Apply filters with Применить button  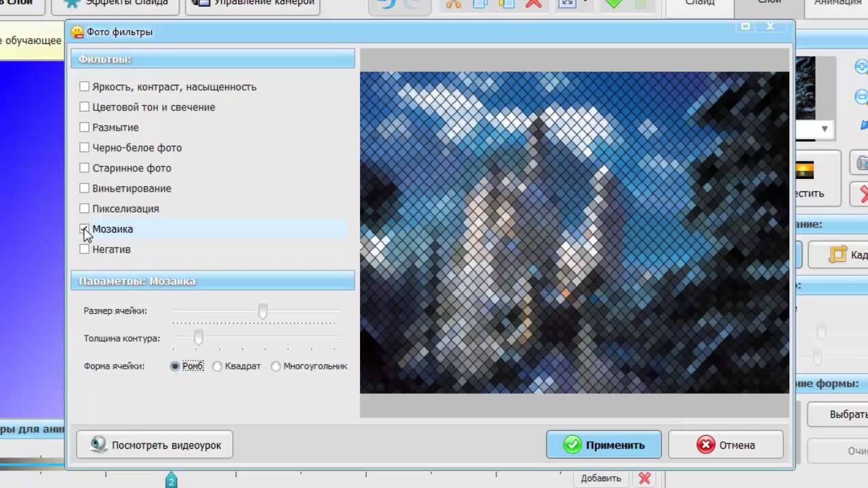[x=604, y=445]
